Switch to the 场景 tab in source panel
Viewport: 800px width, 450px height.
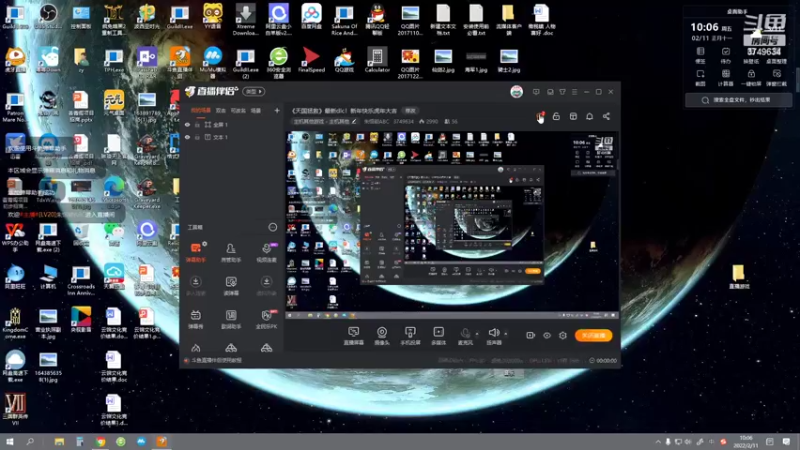(256, 110)
